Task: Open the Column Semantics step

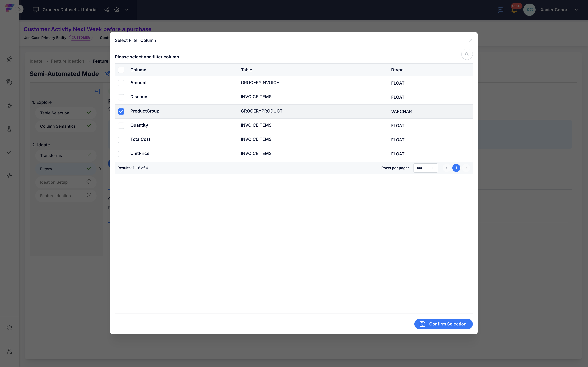Action: pyautogui.click(x=66, y=126)
